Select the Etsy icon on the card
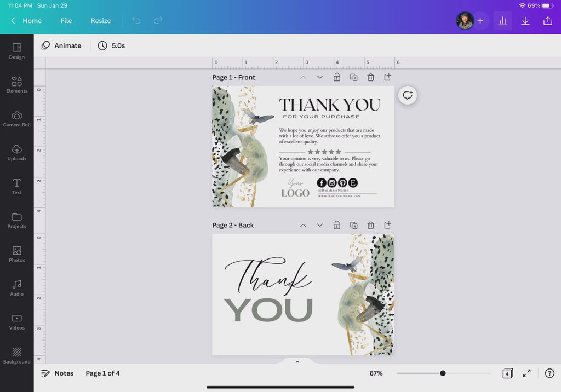This screenshot has width=561, height=392. coord(353,183)
